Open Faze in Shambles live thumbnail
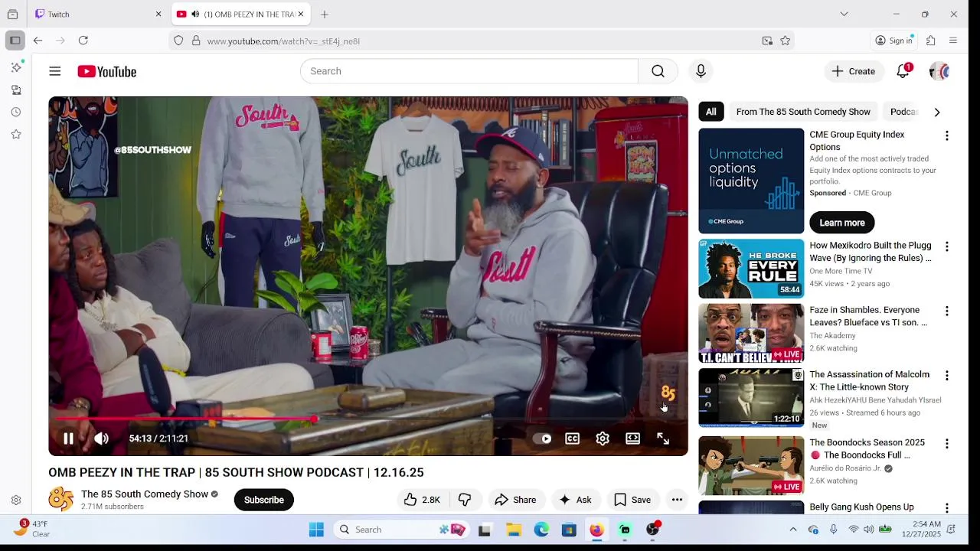Viewport: 980px width, 551px height. point(751,334)
